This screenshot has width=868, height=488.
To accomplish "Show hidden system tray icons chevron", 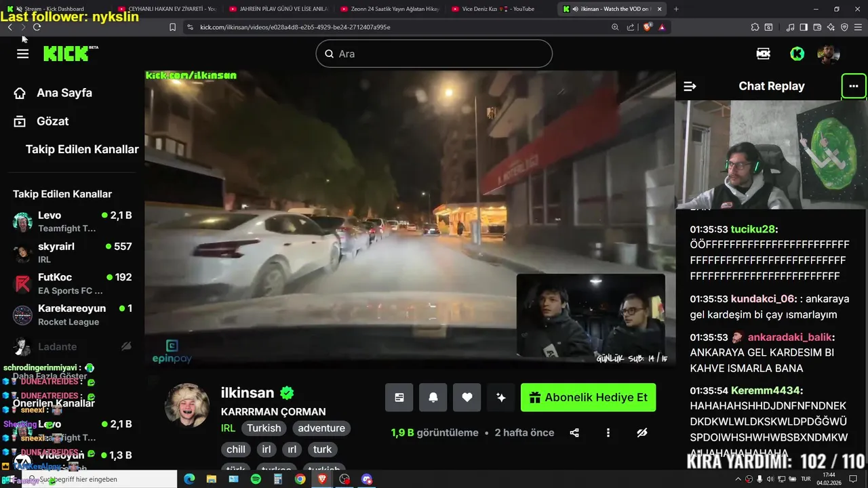I will pyautogui.click(x=738, y=479).
